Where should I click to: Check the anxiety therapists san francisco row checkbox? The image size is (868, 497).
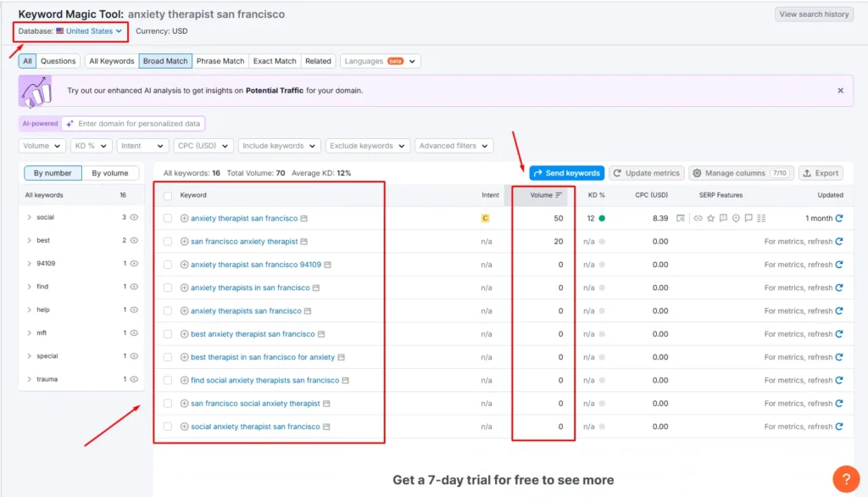(168, 310)
